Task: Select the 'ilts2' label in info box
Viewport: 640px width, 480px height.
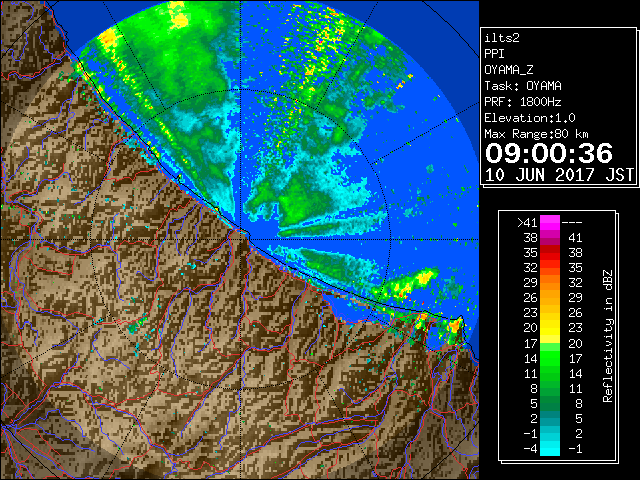Action: click(502, 38)
